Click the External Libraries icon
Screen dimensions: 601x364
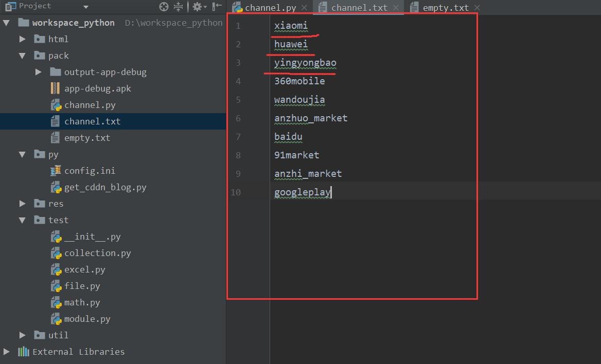tap(23, 351)
